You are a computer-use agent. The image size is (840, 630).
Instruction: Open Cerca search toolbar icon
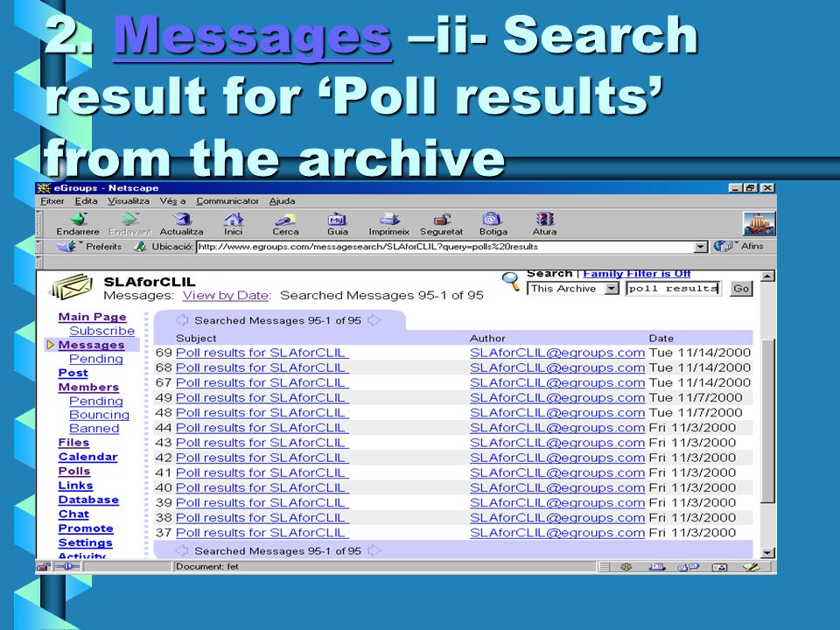(x=285, y=219)
